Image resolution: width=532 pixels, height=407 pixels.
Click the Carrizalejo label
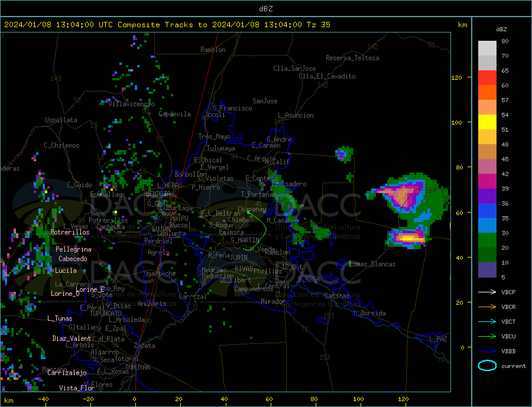click(x=67, y=373)
